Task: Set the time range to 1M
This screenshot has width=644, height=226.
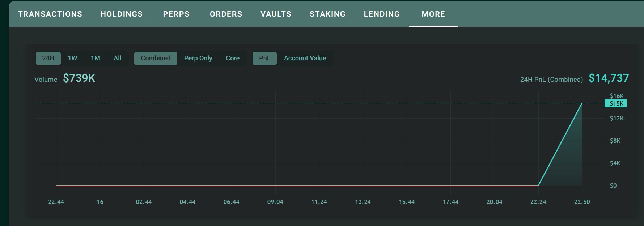Action: pyautogui.click(x=96, y=58)
